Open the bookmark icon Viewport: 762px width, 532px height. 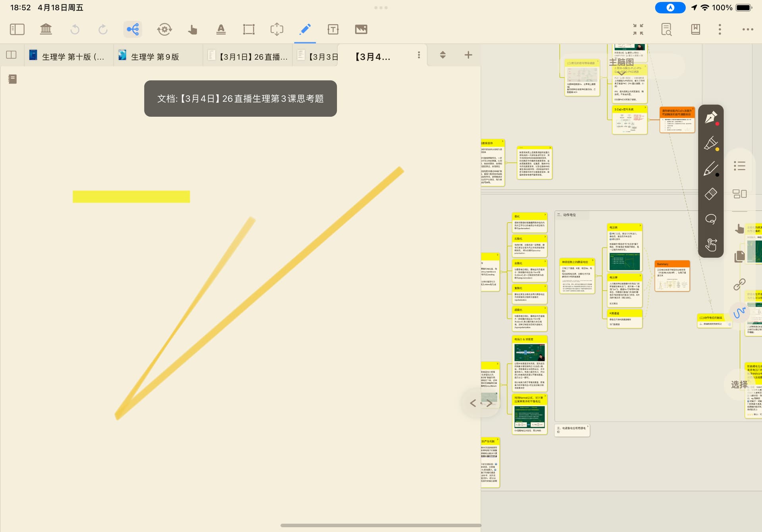pyautogui.click(x=695, y=29)
